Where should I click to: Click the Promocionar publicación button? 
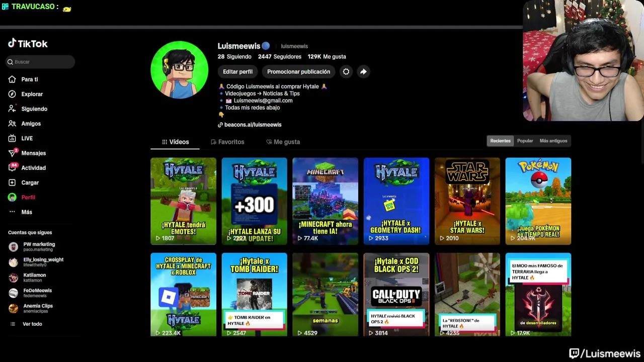(298, 72)
